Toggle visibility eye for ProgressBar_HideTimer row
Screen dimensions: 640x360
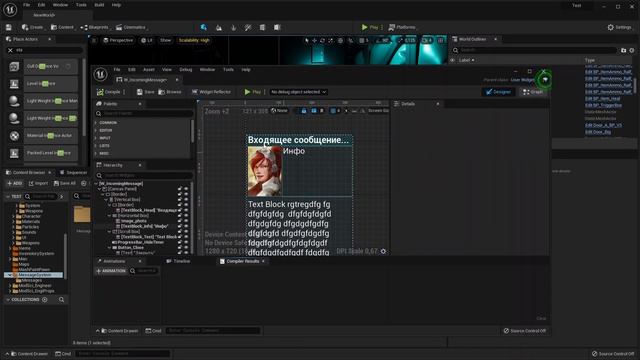click(x=186, y=242)
